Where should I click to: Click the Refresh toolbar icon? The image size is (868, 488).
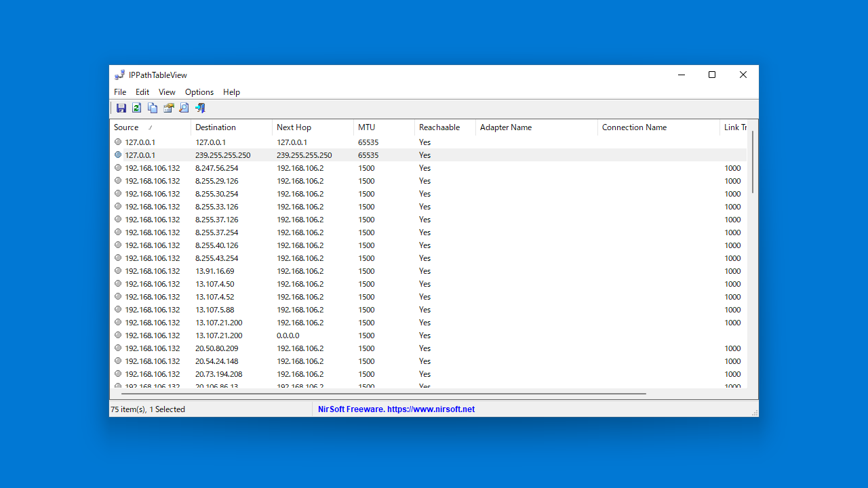coord(136,108)
